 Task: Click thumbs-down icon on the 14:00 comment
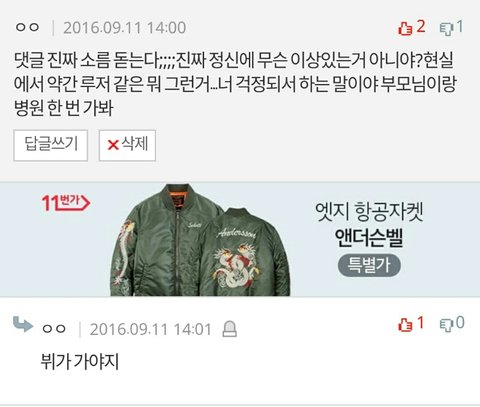(x=446, y=29)
